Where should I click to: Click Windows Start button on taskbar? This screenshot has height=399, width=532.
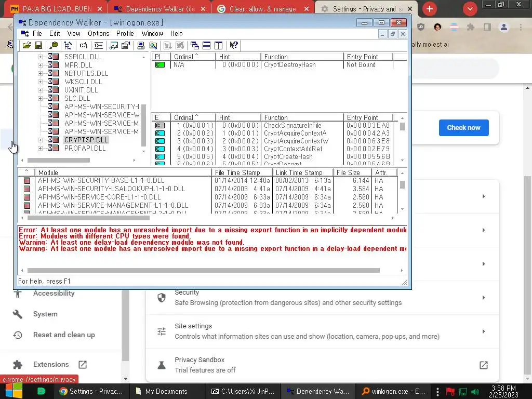coord(14,391)
